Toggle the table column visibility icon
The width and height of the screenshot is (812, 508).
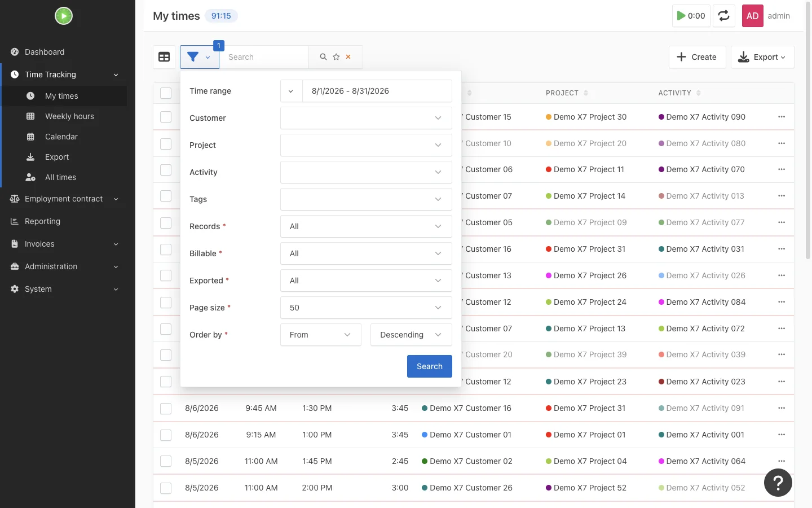click(164, 57)
